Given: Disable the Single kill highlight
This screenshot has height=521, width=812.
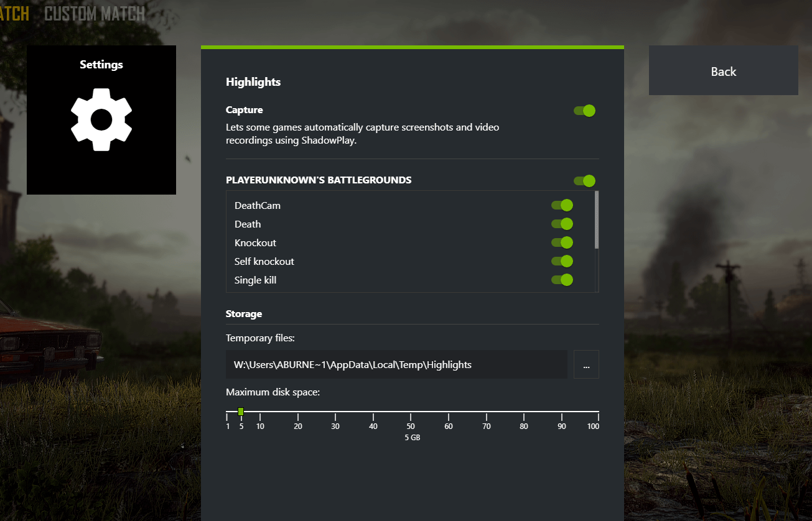Looking at the screenshot, I should tap(562, 280).
